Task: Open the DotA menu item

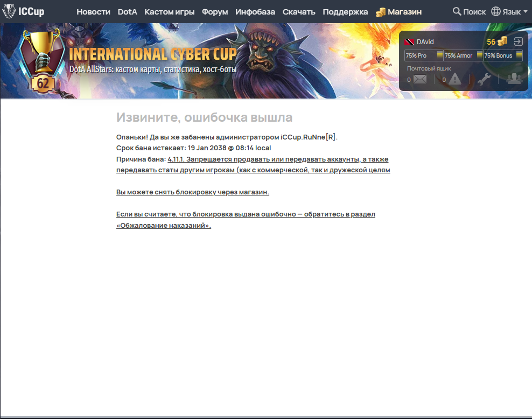Action: point(127,12)
